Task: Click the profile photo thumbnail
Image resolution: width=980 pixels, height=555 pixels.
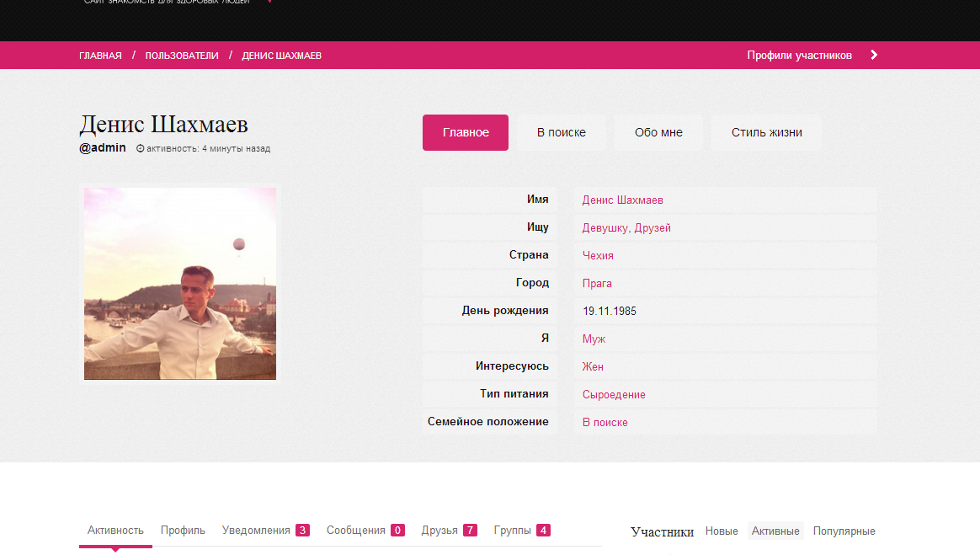Action: pyautogui.click(x=180, y=284)
